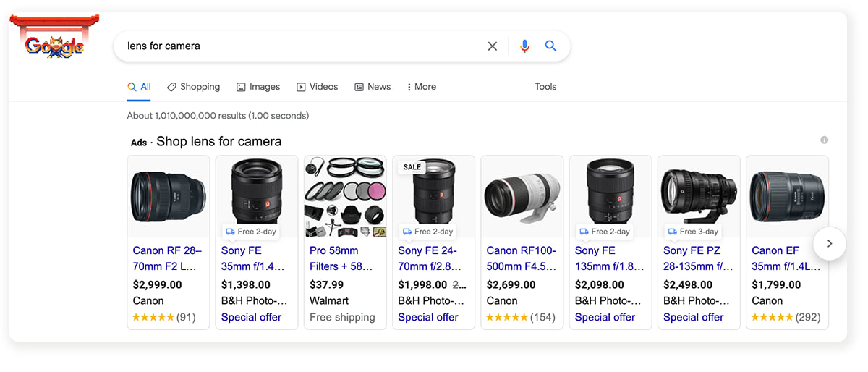The width and height of the screenshot is (868, 372).
Task: Open the Canon RF100-500mm F4.5 link
Action: (522, 258)
